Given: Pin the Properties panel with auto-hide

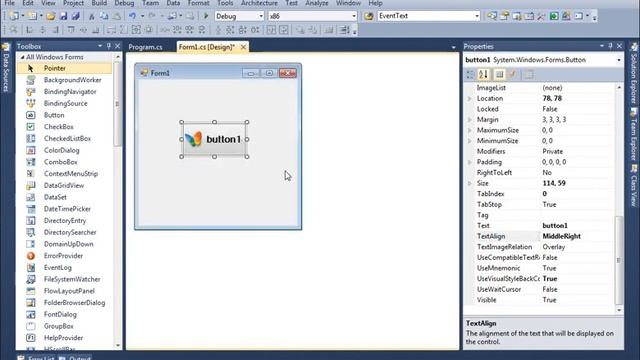Looking at the screenshot, I should 610,46.
